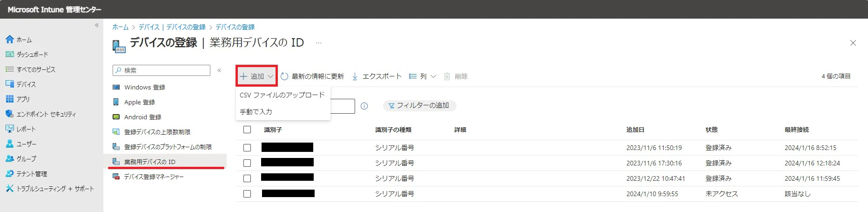Image resolution: width=868 pixels, height=212 pixels.
Task: Check the row added 2023/11/6 17:30:16
Action: (247, 163)
